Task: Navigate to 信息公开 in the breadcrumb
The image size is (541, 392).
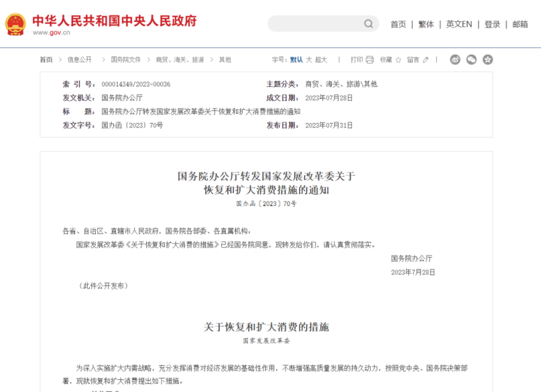Action: click(81, 59)
